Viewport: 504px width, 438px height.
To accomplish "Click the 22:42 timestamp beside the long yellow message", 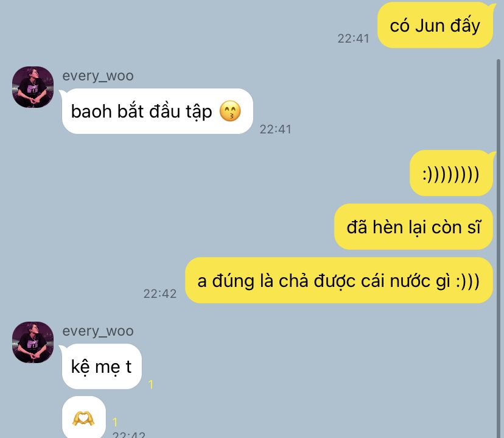I will [x=159, y=294].
